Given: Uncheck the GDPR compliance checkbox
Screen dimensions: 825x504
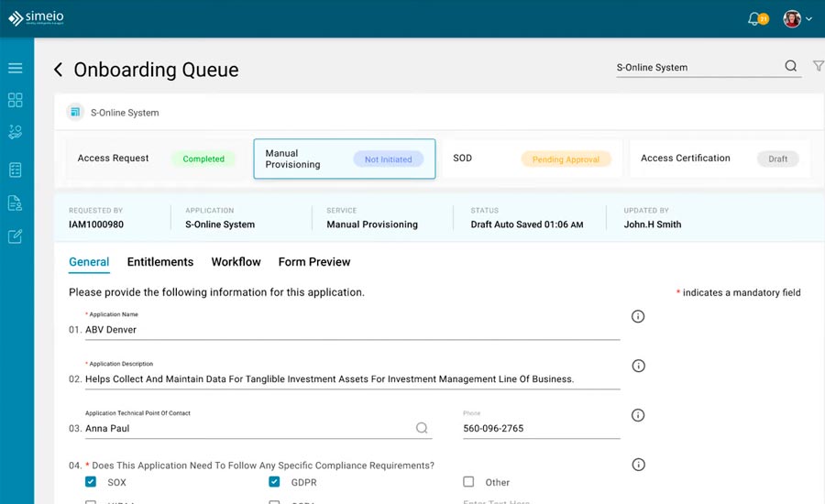Looking at the screenshot, I should [274, 482].
